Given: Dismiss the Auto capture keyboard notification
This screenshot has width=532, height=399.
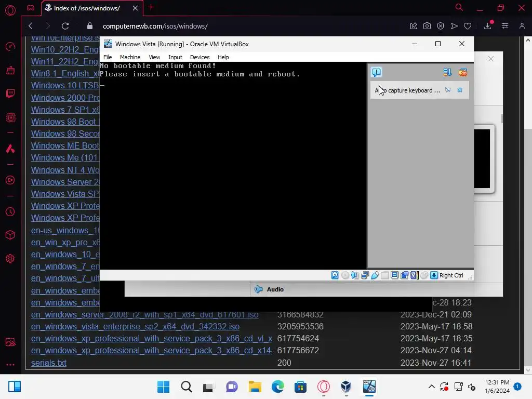Looking at the screenshot, I should (x=460, y=90).
